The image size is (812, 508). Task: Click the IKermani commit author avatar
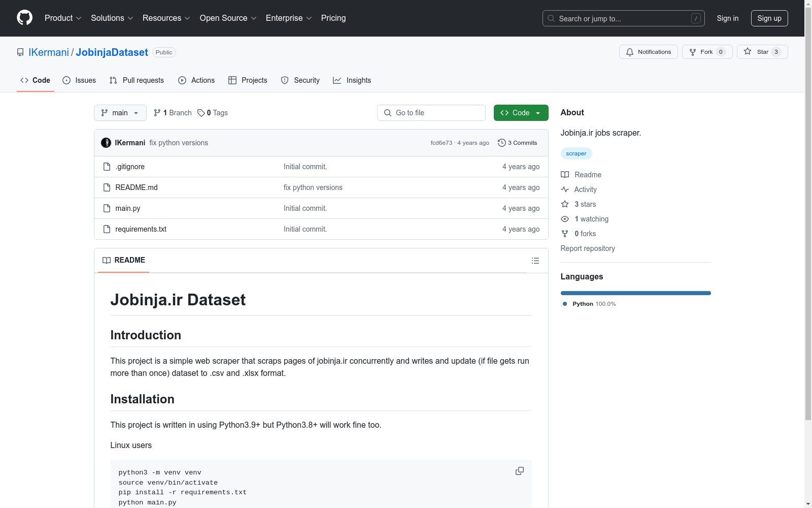click(106, 143)
